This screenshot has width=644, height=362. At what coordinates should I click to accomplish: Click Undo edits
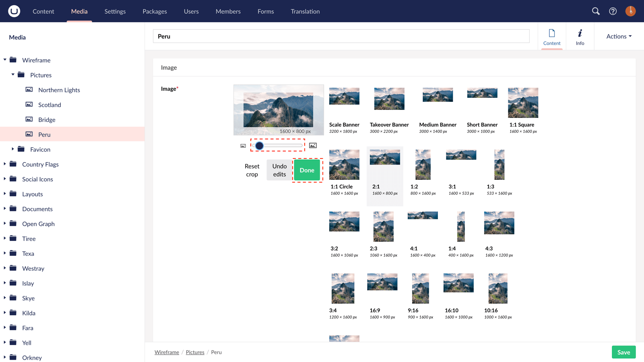(x=279, y=170)
